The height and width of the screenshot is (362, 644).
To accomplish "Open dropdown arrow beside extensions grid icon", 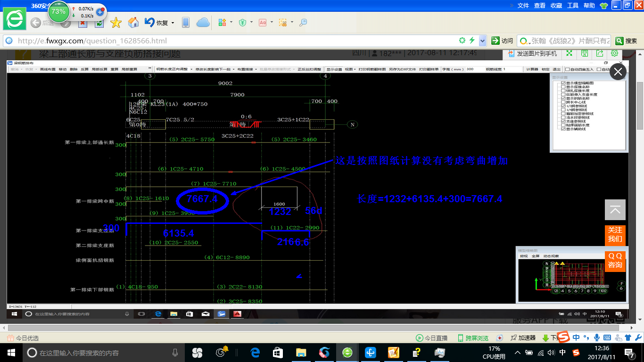I will tap(231, 22).
